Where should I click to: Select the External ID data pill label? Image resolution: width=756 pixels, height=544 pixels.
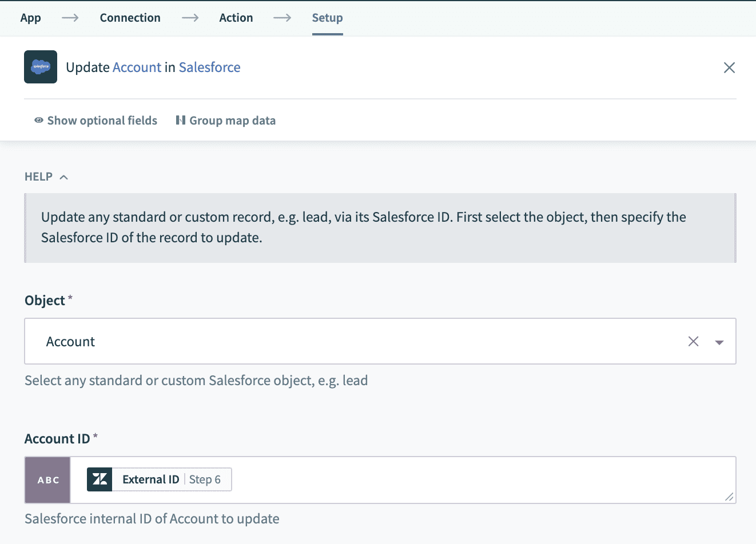coord(151,479)
